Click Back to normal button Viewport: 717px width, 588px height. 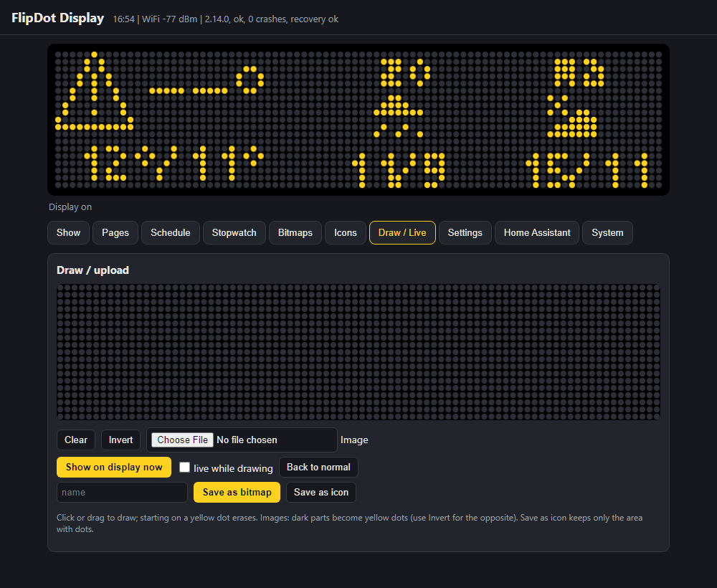[x=318, y=468]
